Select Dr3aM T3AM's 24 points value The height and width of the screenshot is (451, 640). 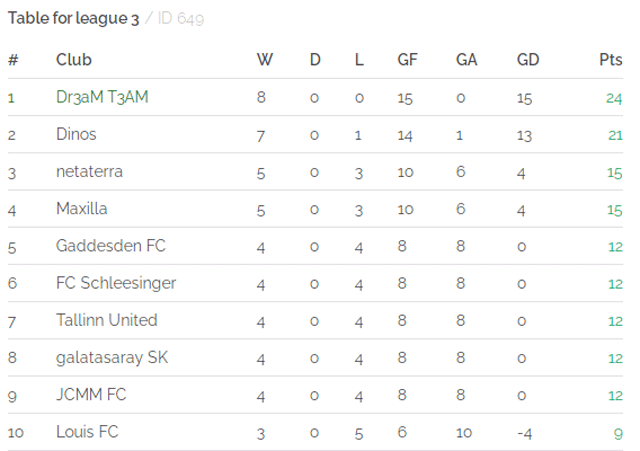tap(614, 98)
